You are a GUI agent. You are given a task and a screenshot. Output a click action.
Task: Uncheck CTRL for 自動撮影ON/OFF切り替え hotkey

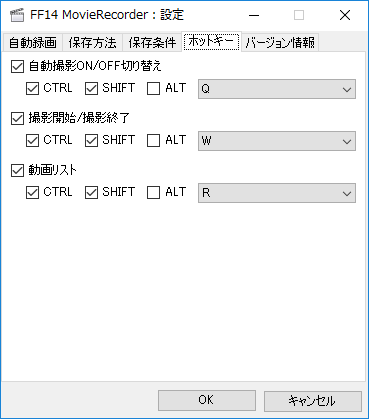point(32,89)
